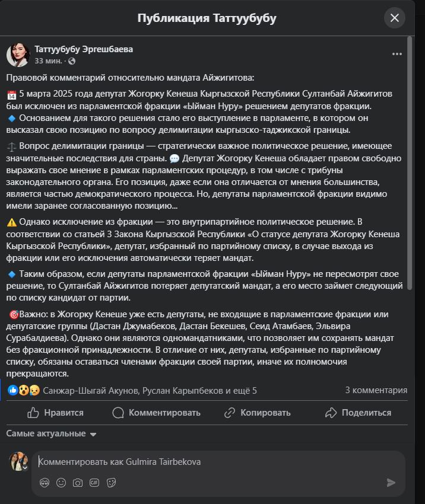Screen dimensions: 425x504
Task: Click Копировать link button
Action: coord(257,413)
